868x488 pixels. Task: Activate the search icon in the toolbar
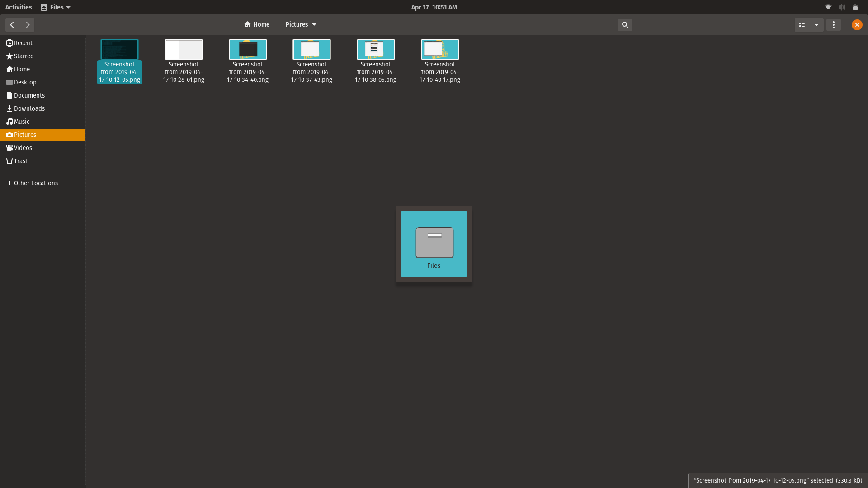[625, 25]
